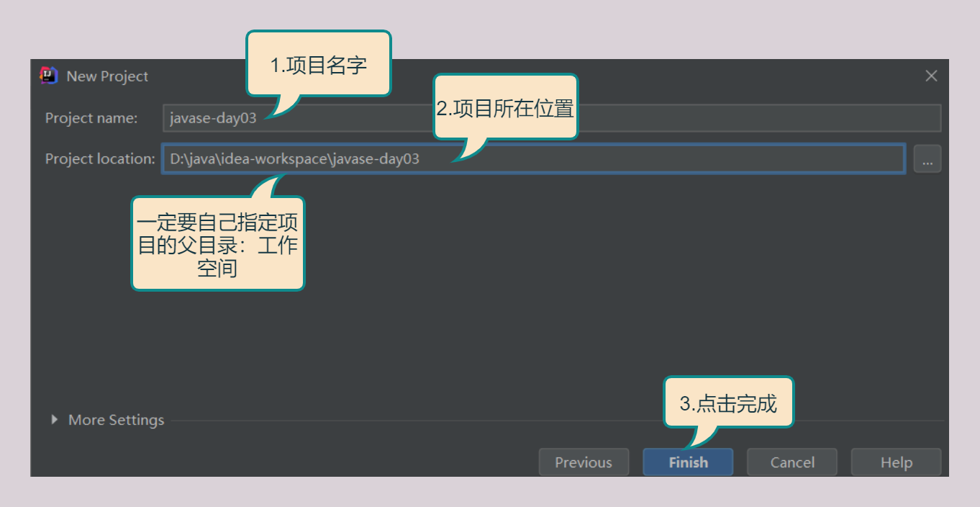
Task: Click the More Settings label text
Action: click(x=116, y=420)
